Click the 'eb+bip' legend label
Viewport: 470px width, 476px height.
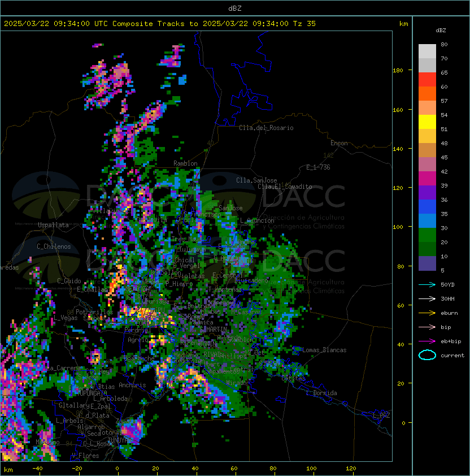[x=451, y=341]
